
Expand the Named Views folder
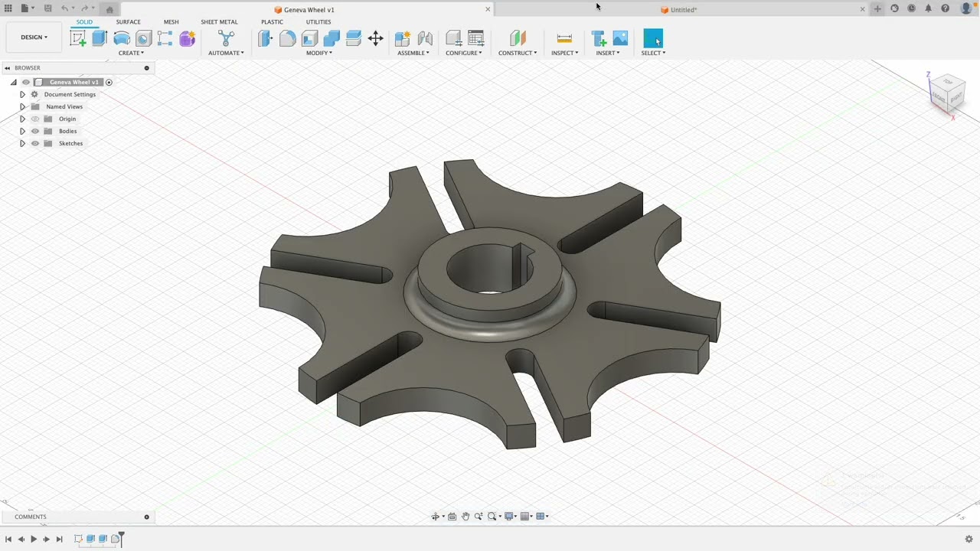[x=22, y=106]
